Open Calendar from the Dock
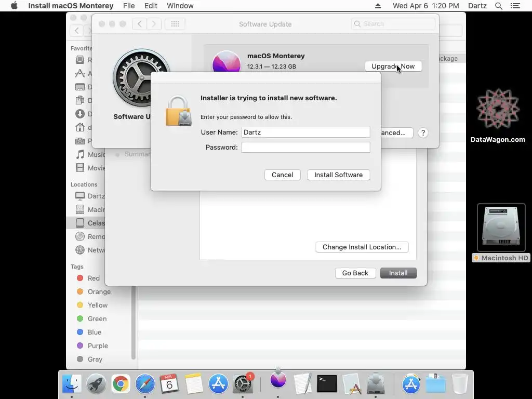This screenshot has height=399, width=532. pos(169,384)
